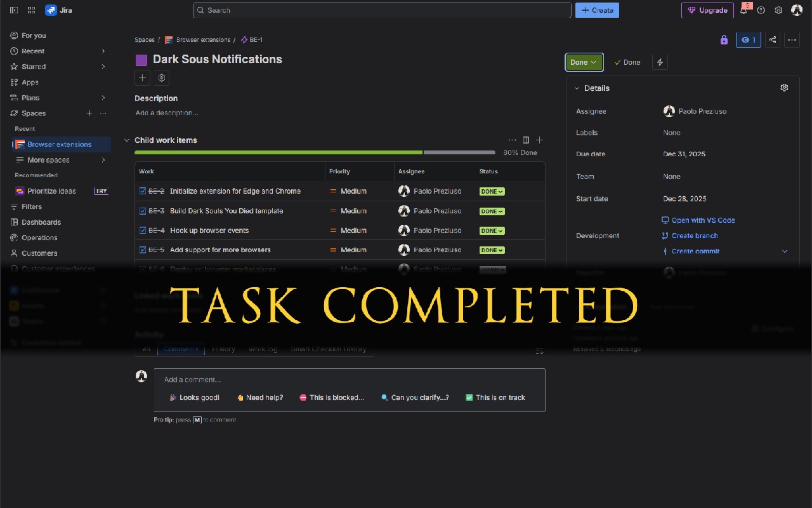Open Spaces more options ellipsis

tap(103, 113)
